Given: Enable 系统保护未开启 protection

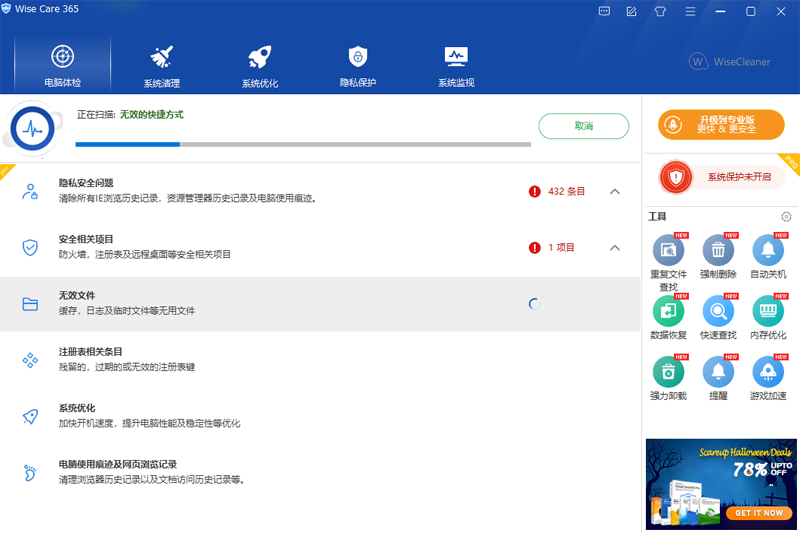Looking at the screenshot, I should [720, 177].
